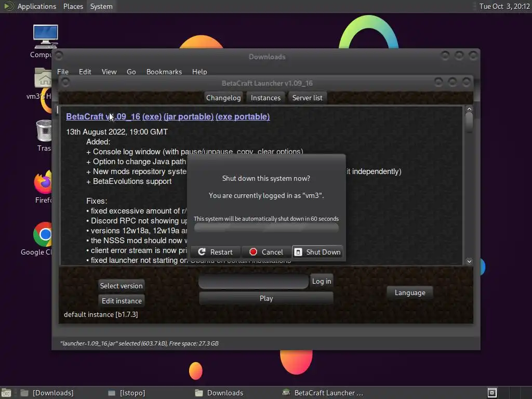Image resolution: width=532 pixels, height=399 pixels.
Task: Click the show desktop icon in taskbar
Action: [6, 393]
